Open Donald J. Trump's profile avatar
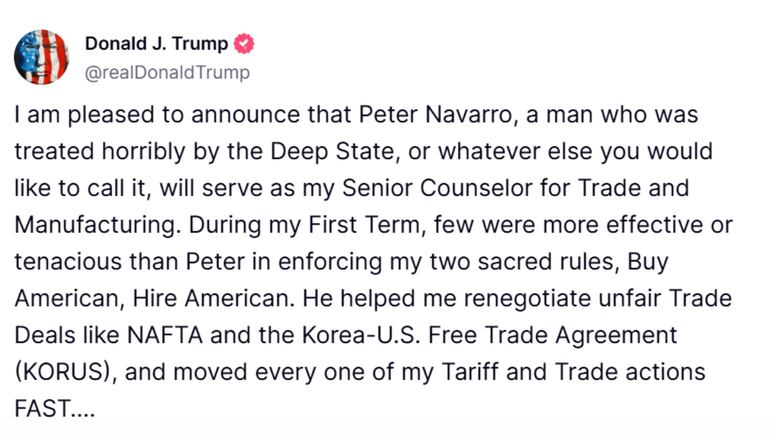The width and height of the screenshot is (773, 438). 41,57
